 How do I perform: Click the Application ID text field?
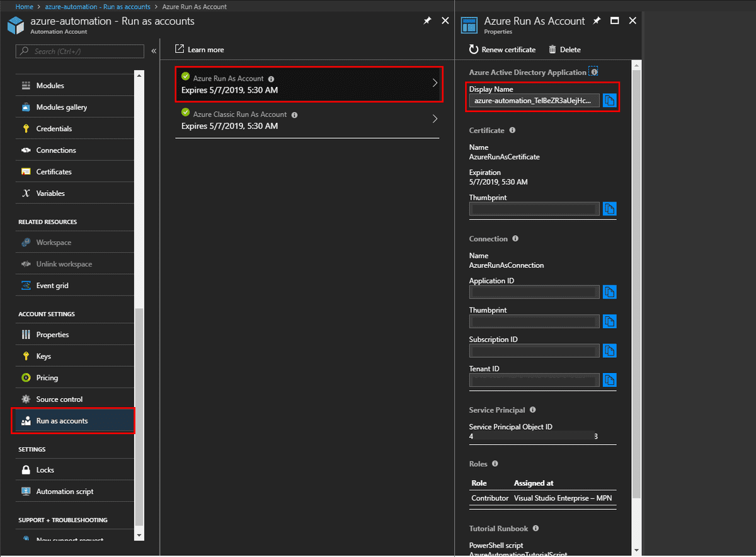point(534,292)
